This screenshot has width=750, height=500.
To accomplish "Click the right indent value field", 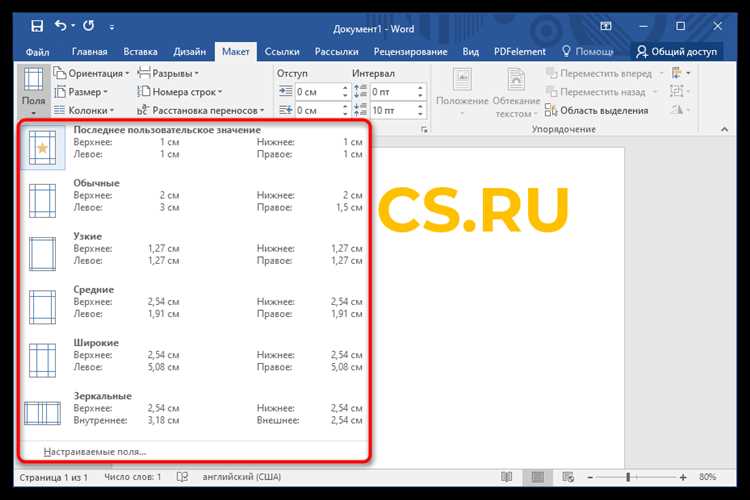I will point(318,110).
